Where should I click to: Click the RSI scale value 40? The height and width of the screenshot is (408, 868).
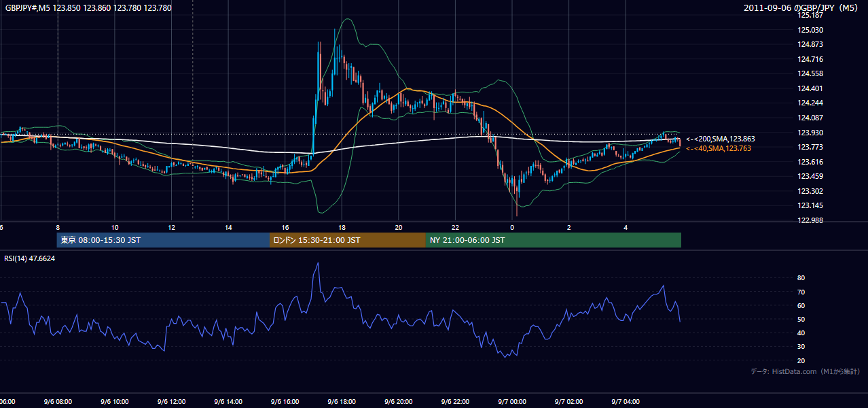point(801,333)
